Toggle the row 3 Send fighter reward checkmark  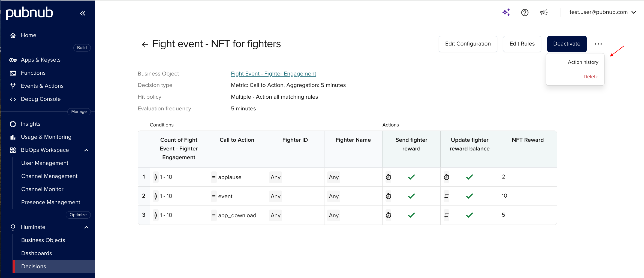(411, 215)
